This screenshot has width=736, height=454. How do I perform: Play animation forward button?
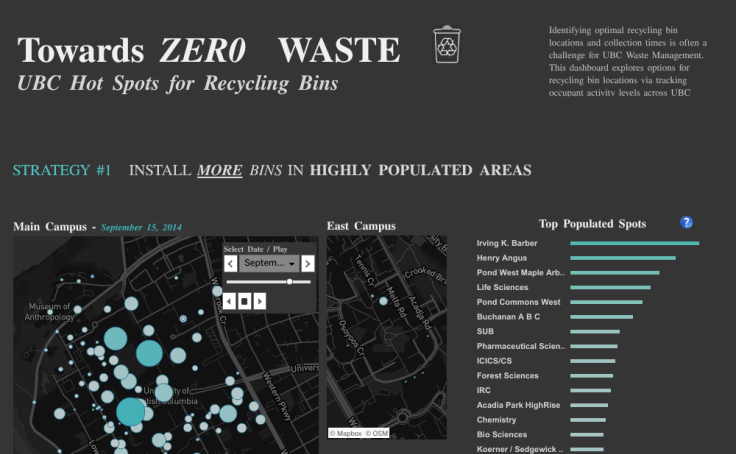click(x=260, y=301)
